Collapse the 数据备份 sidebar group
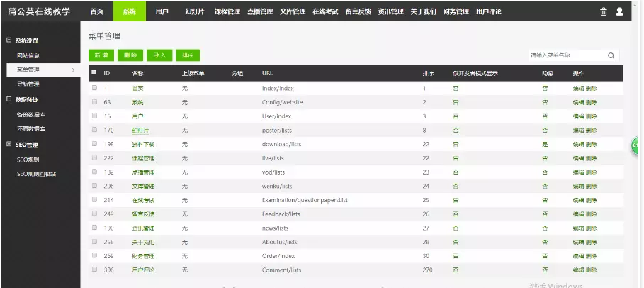 [x=9, y=99]
